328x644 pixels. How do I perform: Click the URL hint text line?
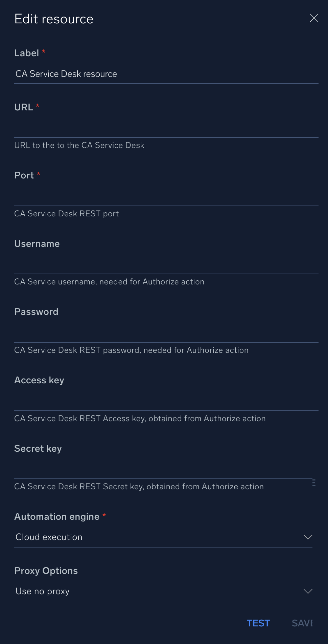[x=79, y=145]
